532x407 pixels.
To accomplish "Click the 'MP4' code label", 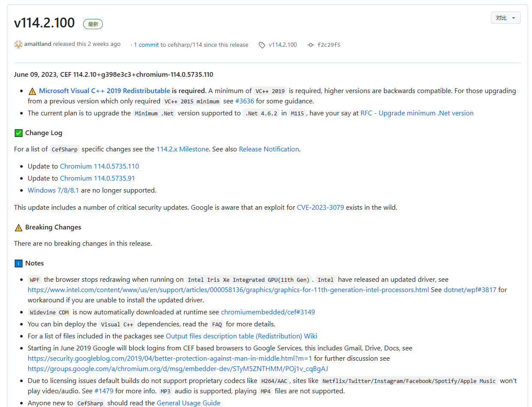I will click(266, 392).
